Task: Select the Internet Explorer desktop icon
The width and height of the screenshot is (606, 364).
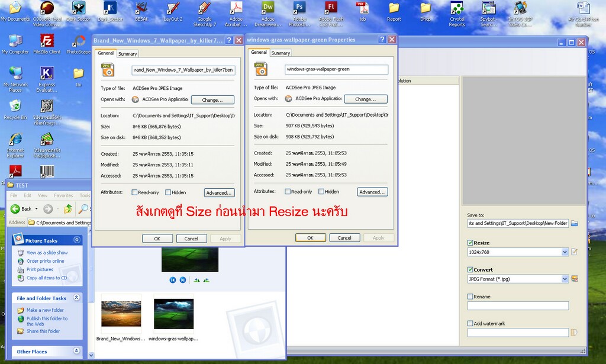Action: pos(15,145)
